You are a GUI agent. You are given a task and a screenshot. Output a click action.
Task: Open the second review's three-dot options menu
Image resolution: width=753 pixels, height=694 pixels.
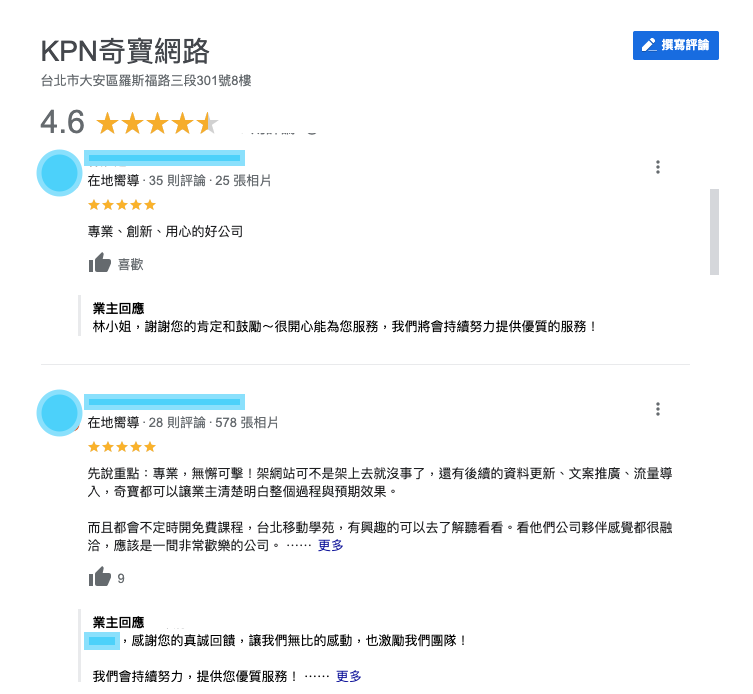pos(657,409)
